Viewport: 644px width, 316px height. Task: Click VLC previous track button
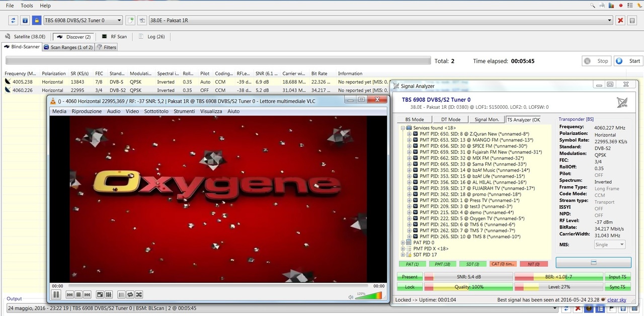pyautogui.click(x=70, y=294)
